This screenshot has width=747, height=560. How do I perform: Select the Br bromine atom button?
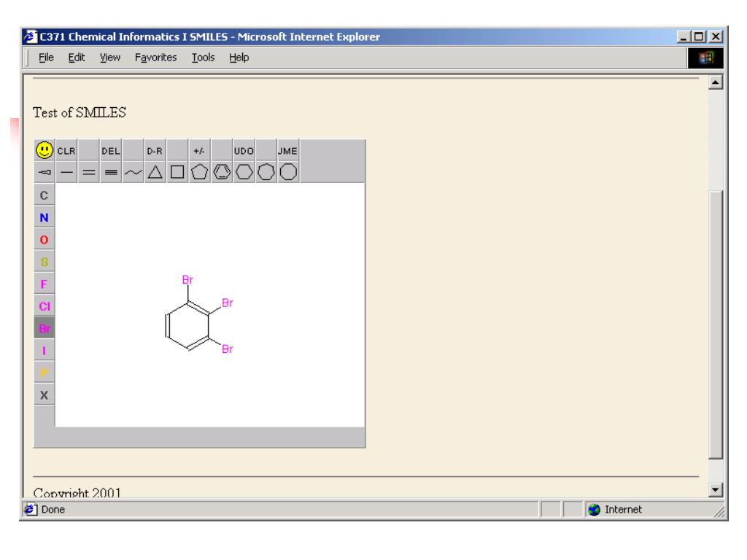(44, 327)
